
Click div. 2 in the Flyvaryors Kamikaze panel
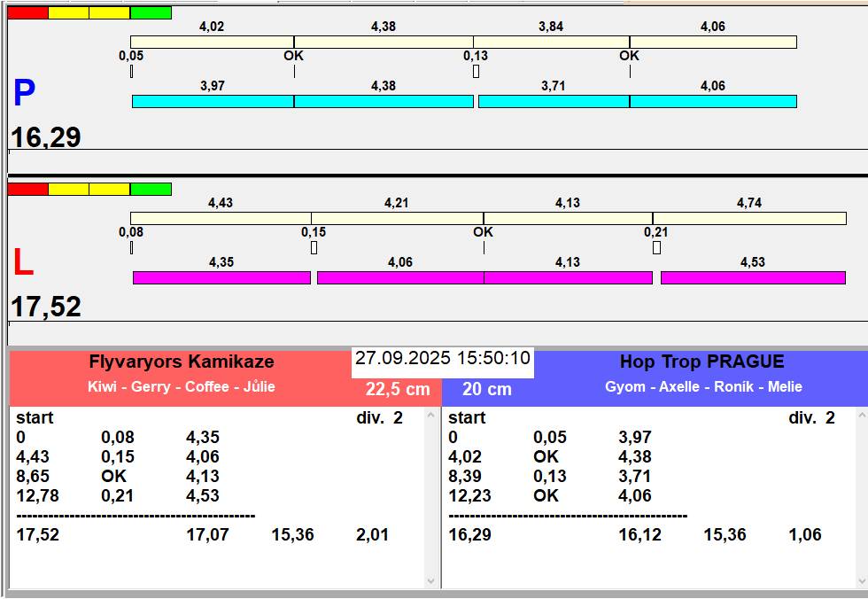coord(380,418)
